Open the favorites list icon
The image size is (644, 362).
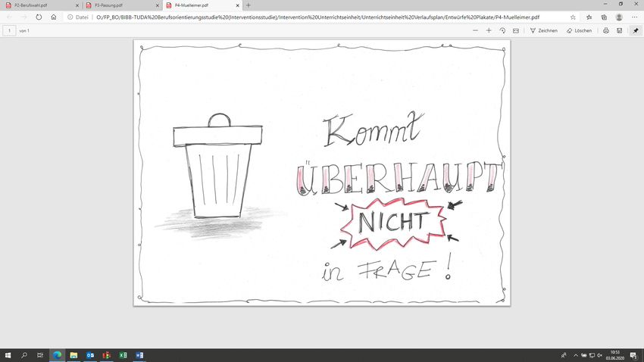tap(589, 16)
